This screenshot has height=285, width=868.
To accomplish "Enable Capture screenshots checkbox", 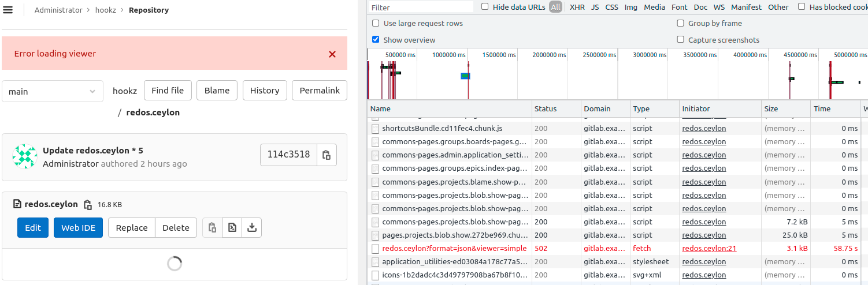I will point(681,40).
